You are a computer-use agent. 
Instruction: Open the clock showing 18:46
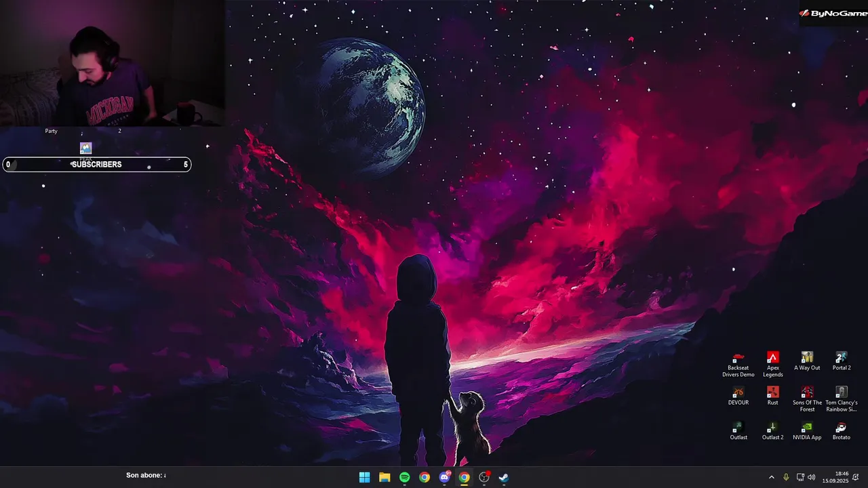pos(835,477)
